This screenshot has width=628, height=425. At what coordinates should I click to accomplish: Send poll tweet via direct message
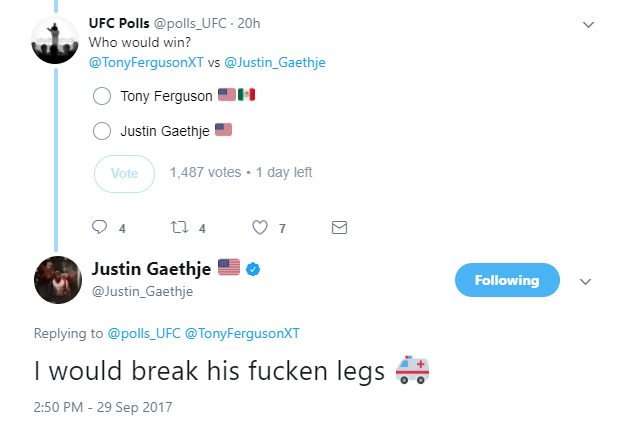(338, 228)
